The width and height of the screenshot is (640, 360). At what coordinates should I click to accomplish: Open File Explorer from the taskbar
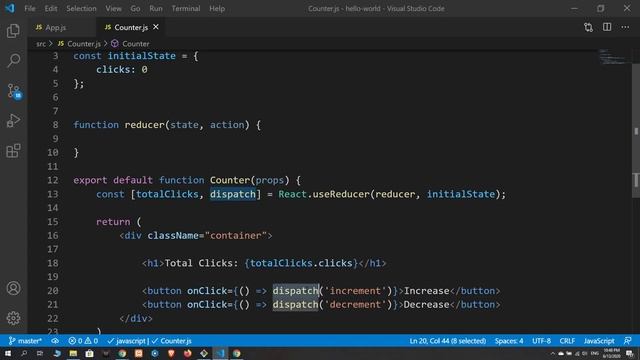tap(73, 353)
